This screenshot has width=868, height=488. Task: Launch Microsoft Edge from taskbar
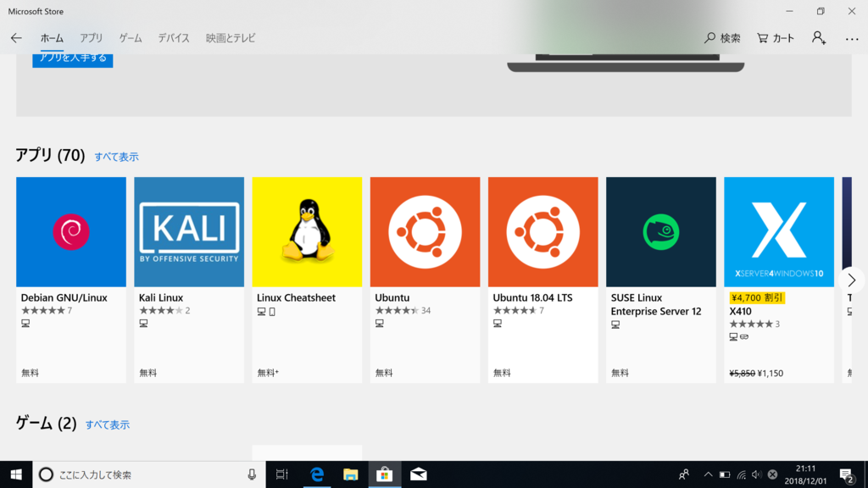point(317,474)
